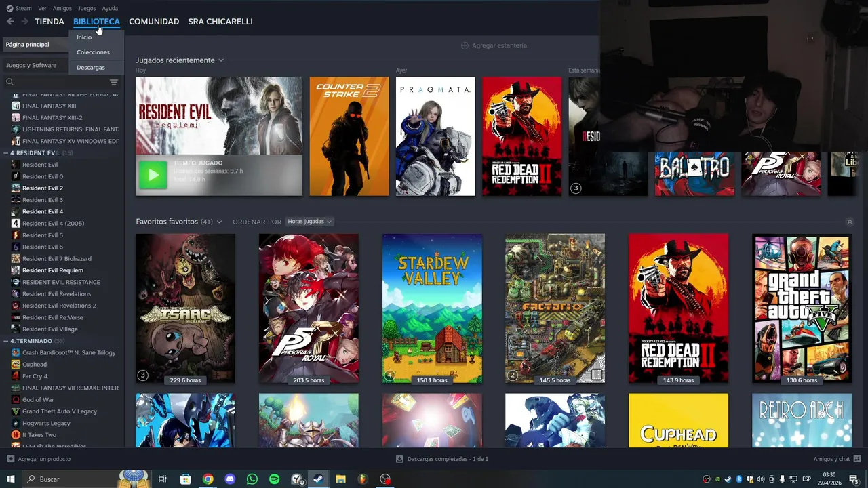The image size is (868, 488).
Task: Go forward with the right arrow
Action: click(24, 22)
